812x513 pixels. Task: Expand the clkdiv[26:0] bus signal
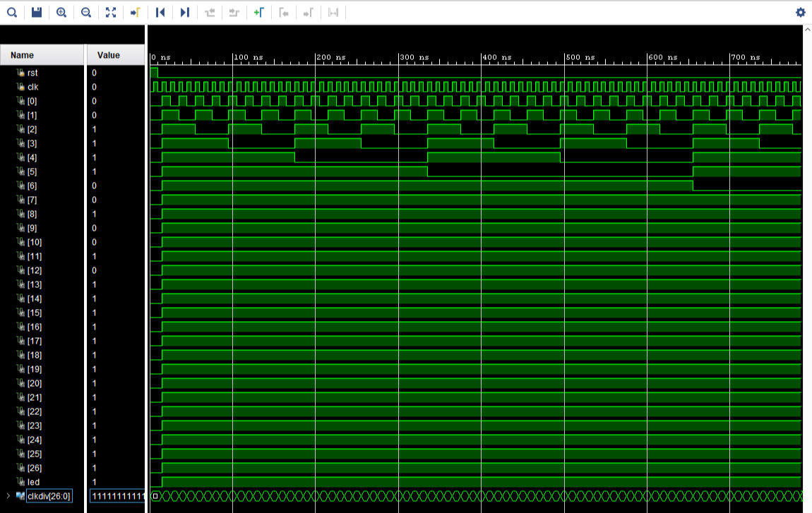(8, 496)
